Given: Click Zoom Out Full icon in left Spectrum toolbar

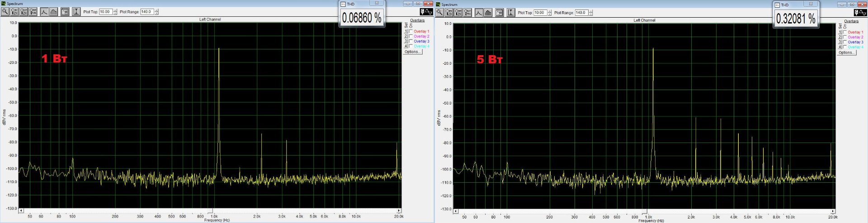Looking at the screenshot, I should pos(33,12).
